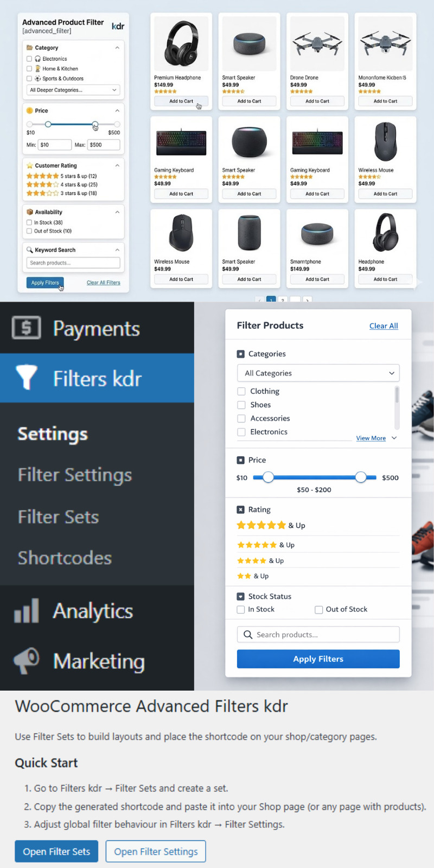The width and height of the screenshot is (434, 868).
Task: Click the Marketing megaphone icon
Action: click(26, 661)
